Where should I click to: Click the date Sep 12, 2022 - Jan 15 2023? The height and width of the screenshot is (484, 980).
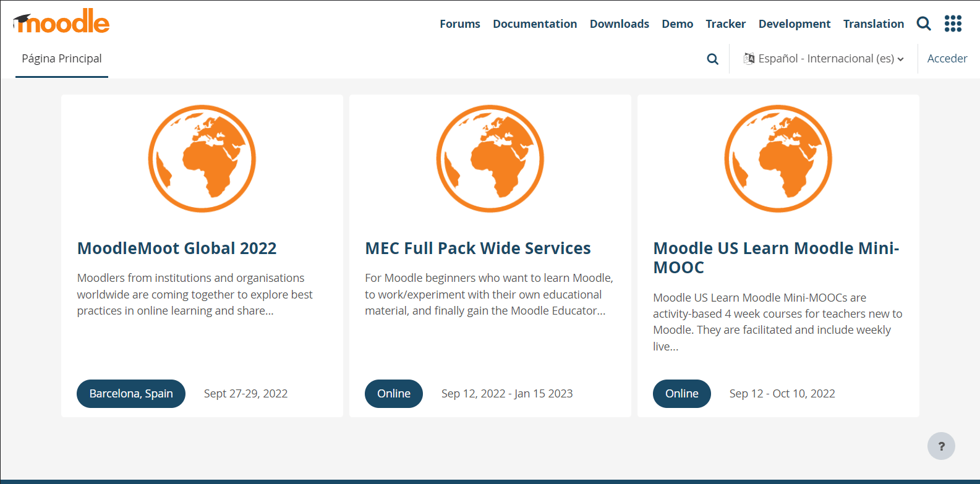[507, 394]
